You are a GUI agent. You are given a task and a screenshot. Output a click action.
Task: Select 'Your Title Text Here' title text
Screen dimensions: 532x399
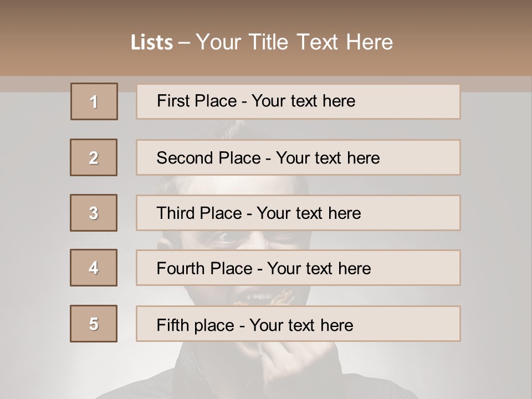pyautogui.click(x=294, y=42)
